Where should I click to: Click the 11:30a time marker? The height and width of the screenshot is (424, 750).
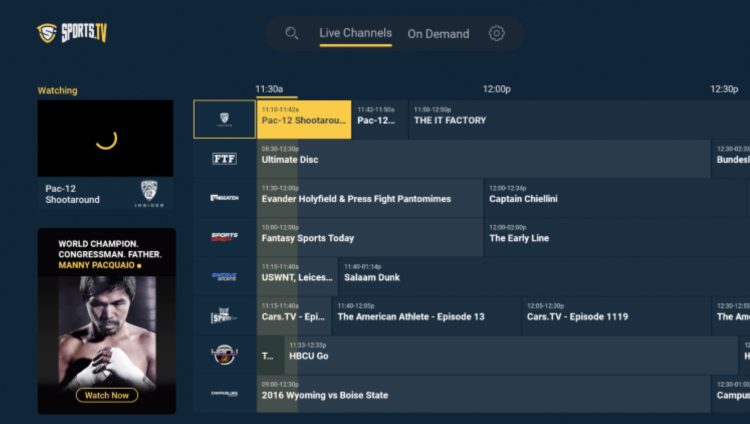point(269,89)
